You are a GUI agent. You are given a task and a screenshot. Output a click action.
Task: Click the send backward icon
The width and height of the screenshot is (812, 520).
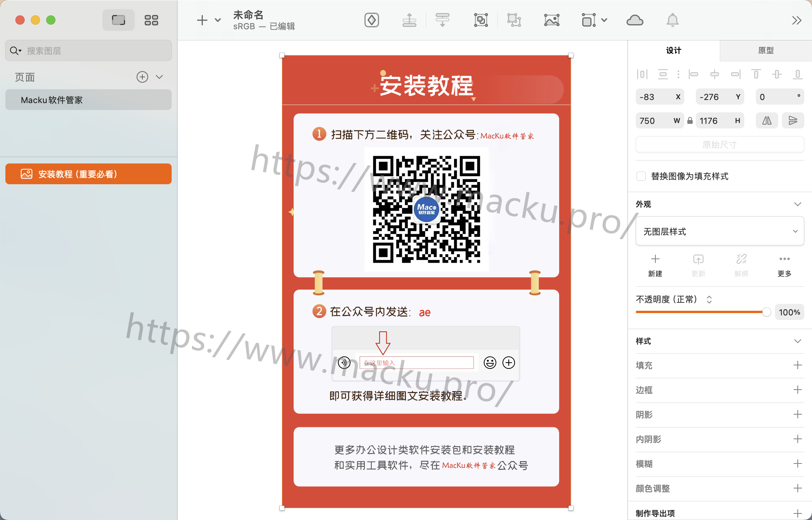pos(443,20)
